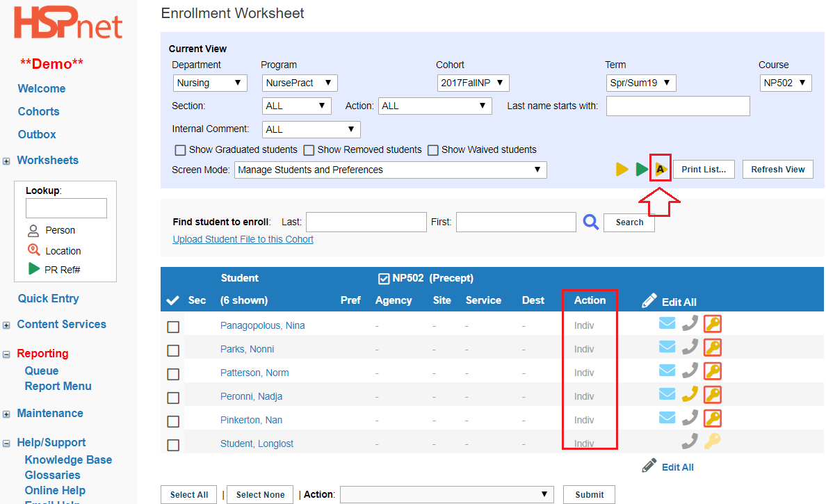The image size is (826, 504).
Task: Enable Show Graduated students checkbox
Action: [180, 150]
